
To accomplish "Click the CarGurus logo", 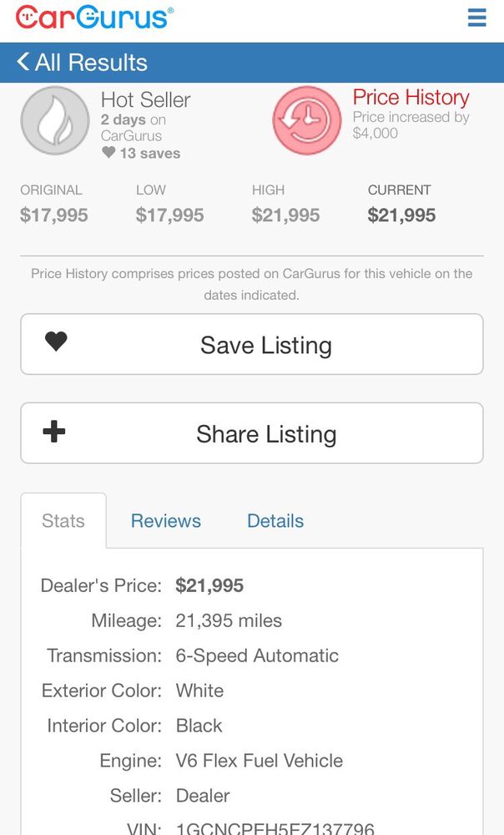I will coord(94,18).
